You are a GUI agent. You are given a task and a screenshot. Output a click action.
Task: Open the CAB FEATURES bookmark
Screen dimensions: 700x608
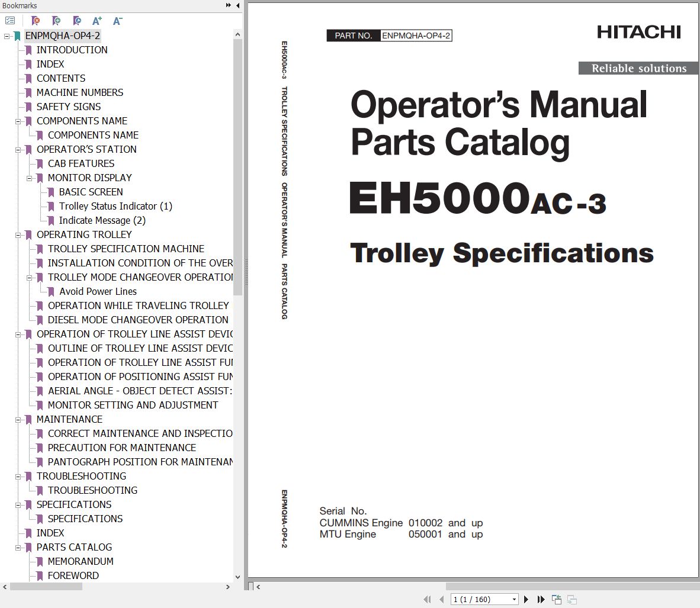81,163
